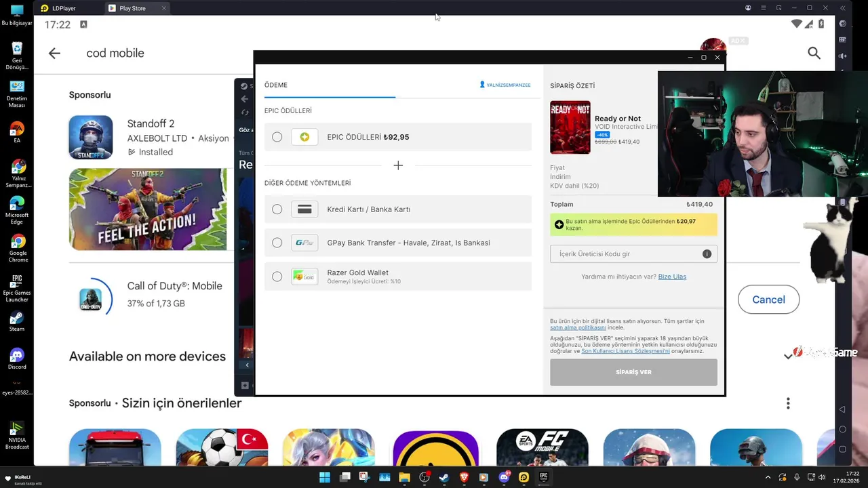Click the YALNIZSEMPANZEE account link

coord(505,85)
